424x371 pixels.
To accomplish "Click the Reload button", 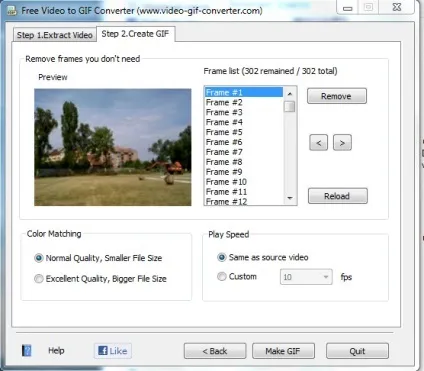I will (x=338, y=196).
